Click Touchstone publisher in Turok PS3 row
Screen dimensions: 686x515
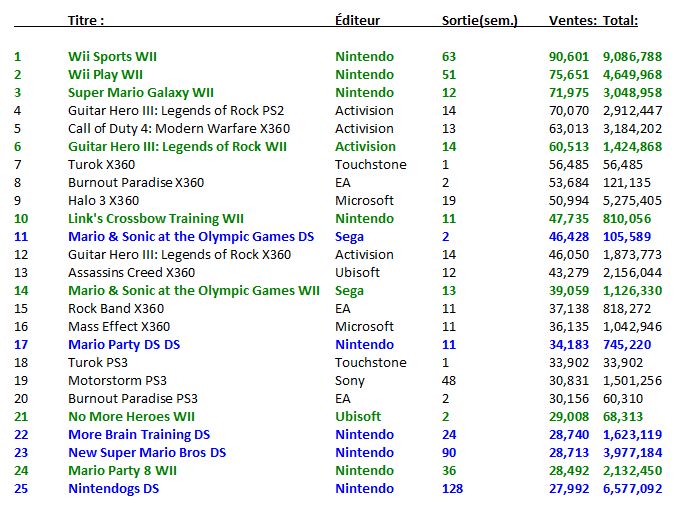pos(371,363)
